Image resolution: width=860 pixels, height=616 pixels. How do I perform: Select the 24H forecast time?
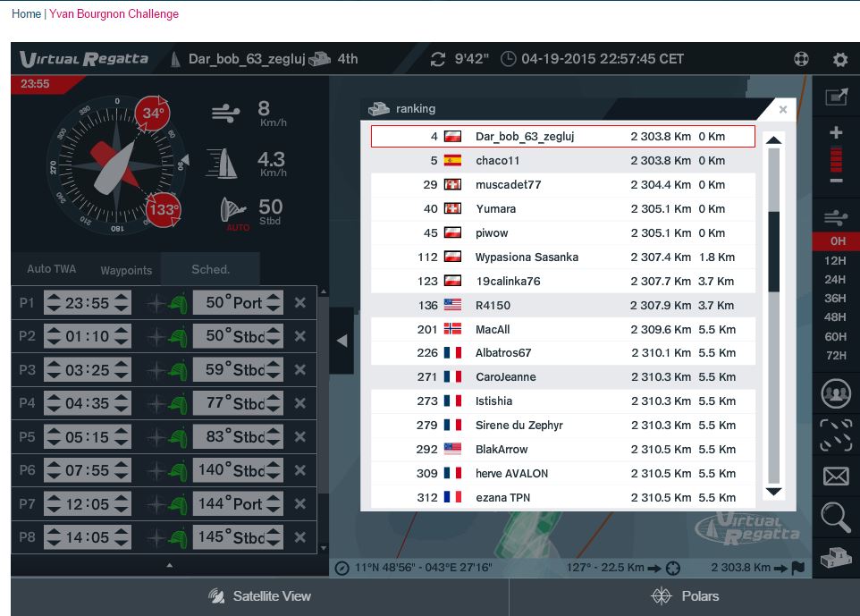tap(835, 279)
